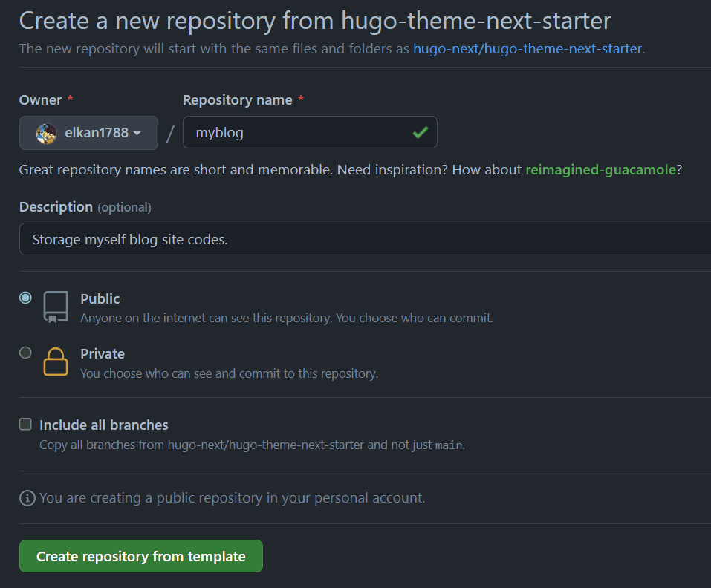
Task: Click the Description text field
Action: click(297, 238)
